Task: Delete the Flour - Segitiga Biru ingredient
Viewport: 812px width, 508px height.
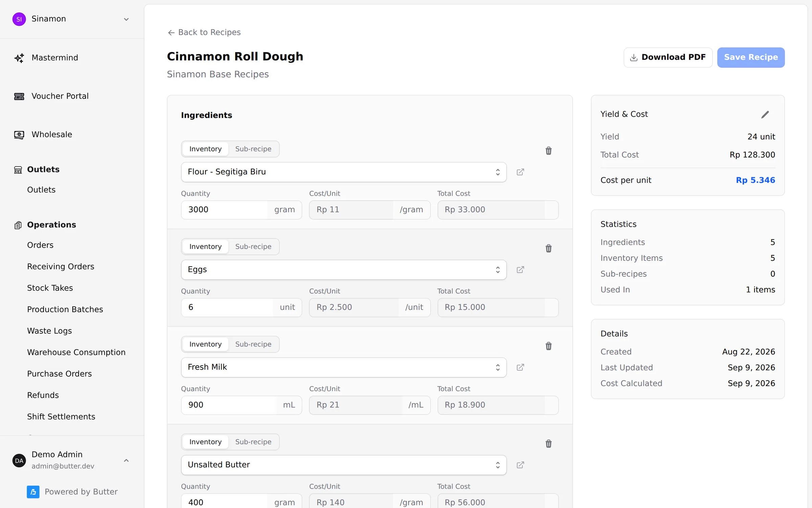Action: [548, 151]
